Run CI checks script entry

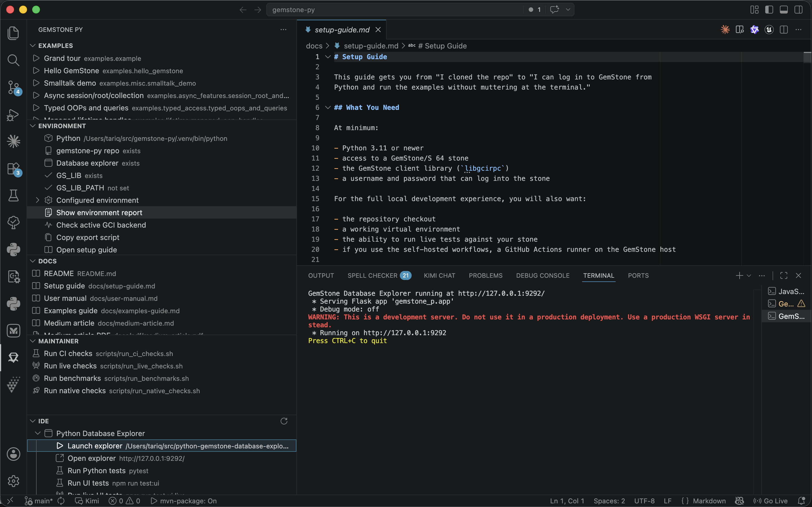[162, 353]
